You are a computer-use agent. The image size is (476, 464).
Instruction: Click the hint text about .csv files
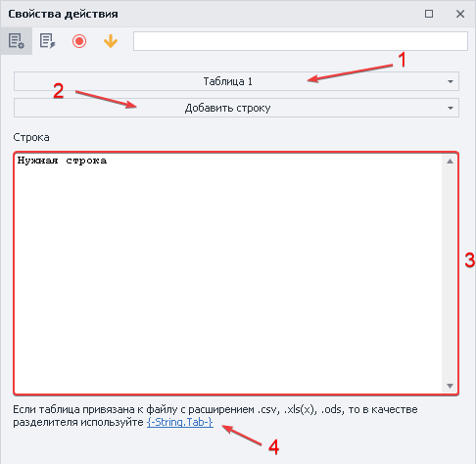point(215,416)
